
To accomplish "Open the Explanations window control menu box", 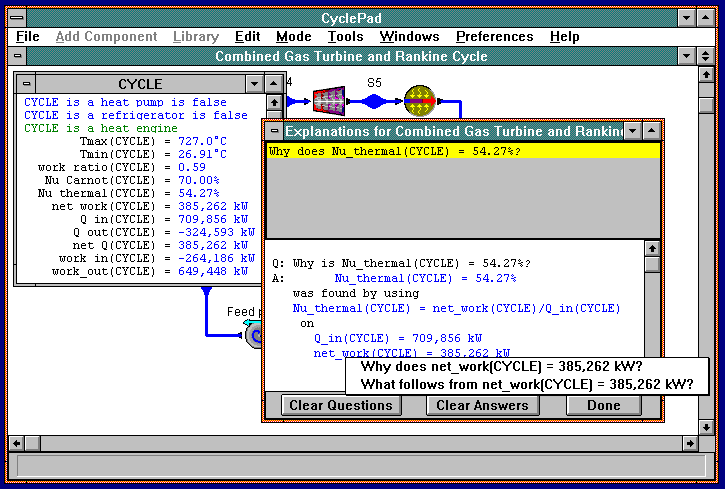I will coord(274,131).
